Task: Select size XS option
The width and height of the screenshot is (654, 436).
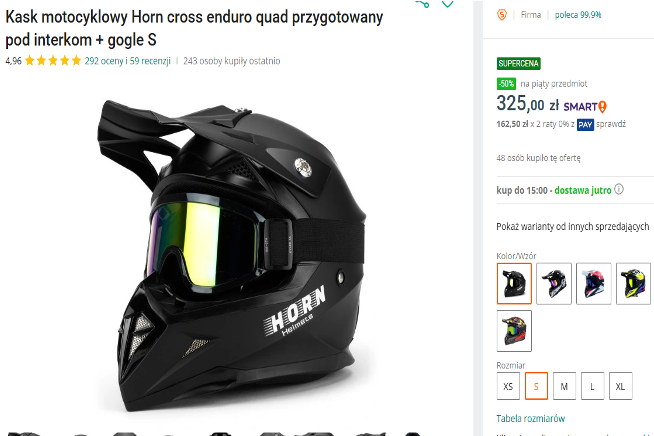Action: pyautogui.click(x=508, y=386)
